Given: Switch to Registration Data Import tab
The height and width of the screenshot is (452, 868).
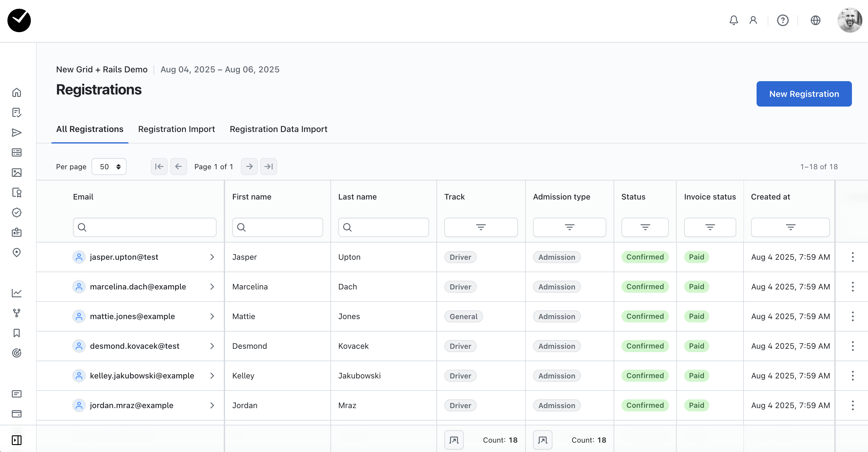Looking at the screenshot, I should 278,129.
